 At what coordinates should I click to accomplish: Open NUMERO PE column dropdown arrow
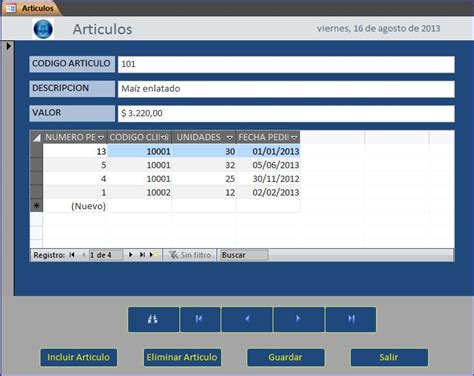[101, 138]
